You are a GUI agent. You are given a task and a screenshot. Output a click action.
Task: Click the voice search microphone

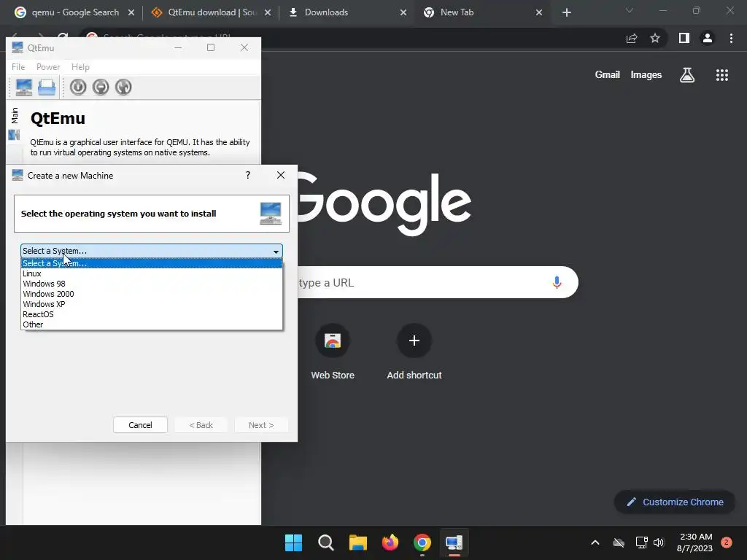(x=557, y=282)
